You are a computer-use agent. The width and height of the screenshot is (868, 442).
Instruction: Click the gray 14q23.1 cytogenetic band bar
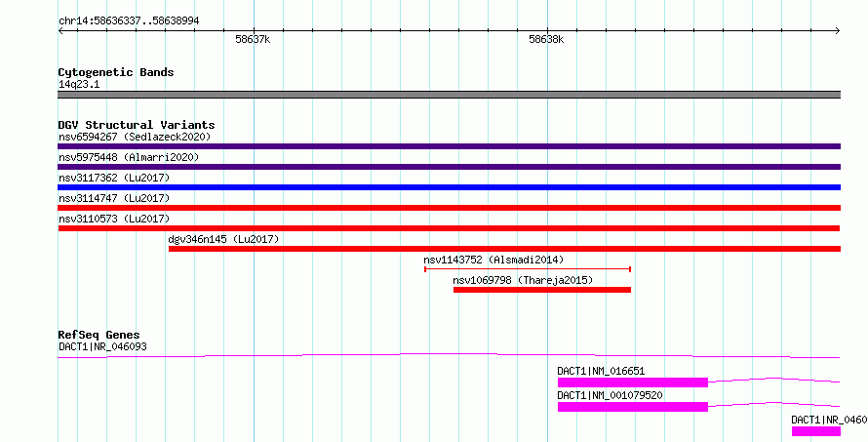point(449,95)
